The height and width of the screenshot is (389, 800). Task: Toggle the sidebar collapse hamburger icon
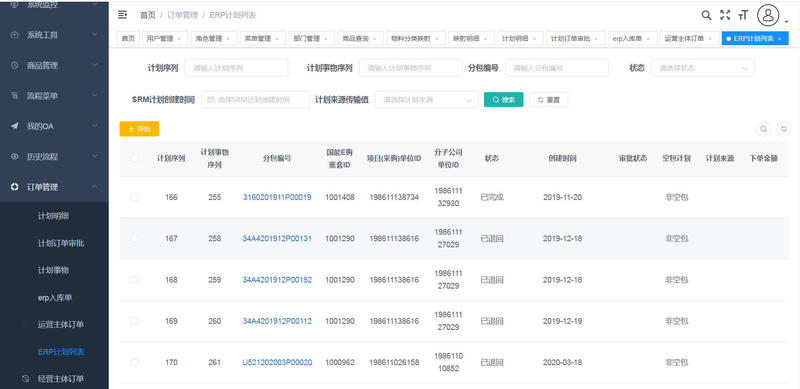(122, 15)
